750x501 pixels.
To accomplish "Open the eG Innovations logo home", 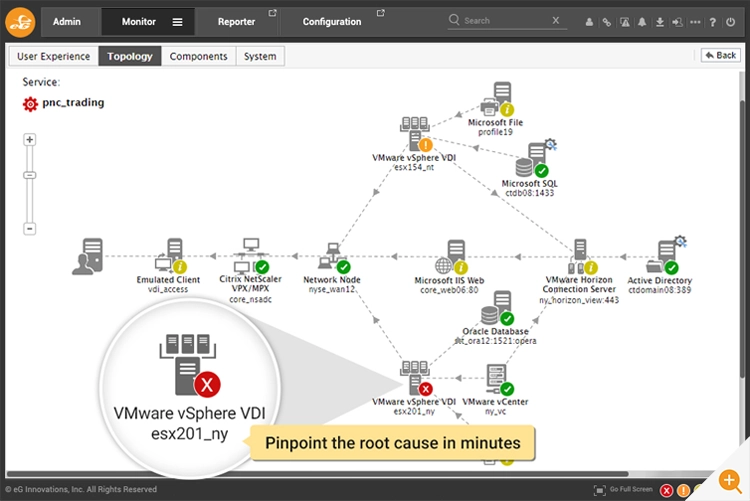I will coord(20,22).
